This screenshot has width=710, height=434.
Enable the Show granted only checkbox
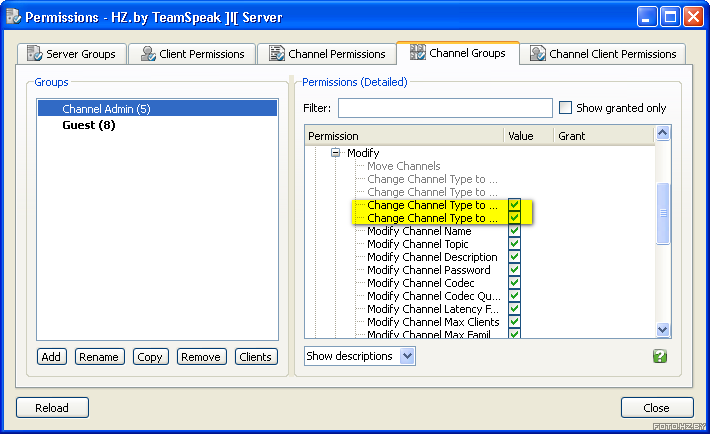[566, 108]
